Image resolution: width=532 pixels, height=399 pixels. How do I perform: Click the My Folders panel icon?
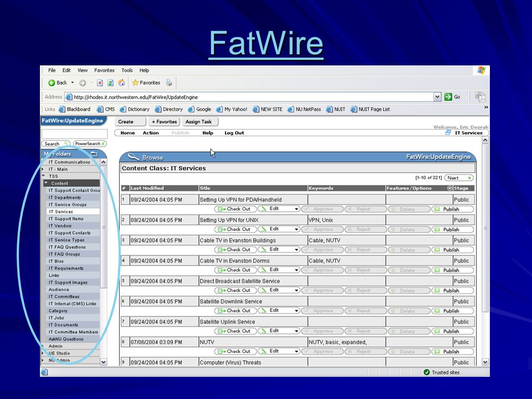click(94, 154)
